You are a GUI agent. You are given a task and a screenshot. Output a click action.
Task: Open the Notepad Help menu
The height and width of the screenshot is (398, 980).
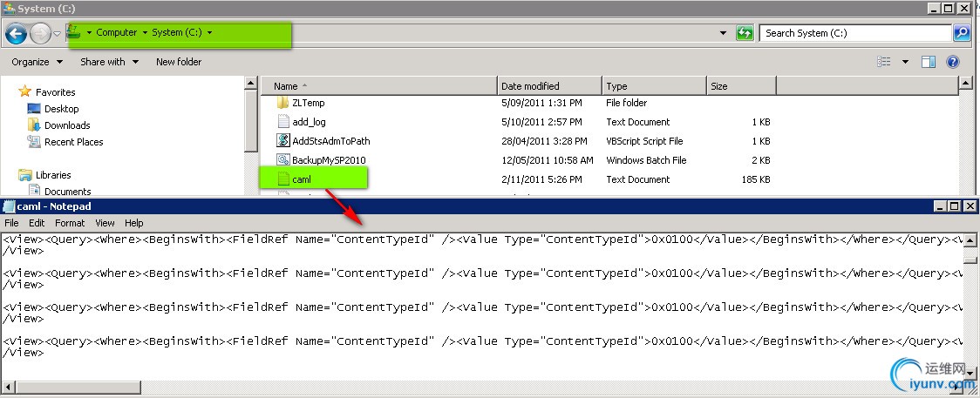point(133,223)
